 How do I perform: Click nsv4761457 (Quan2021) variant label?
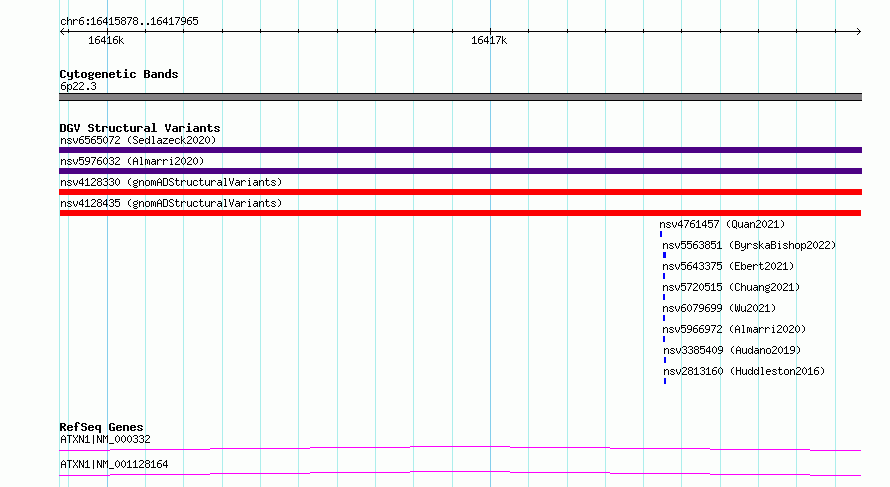pos(722,224)
